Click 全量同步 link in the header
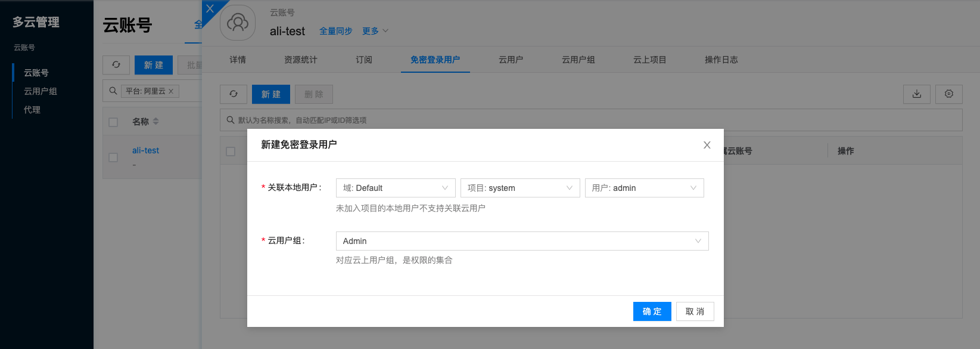The image size is (980, 349). click(335, 31)
